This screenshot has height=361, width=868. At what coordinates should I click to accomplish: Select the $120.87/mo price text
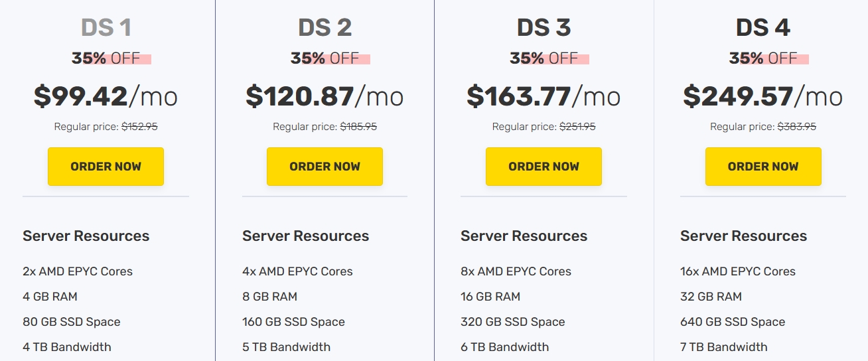325,96
